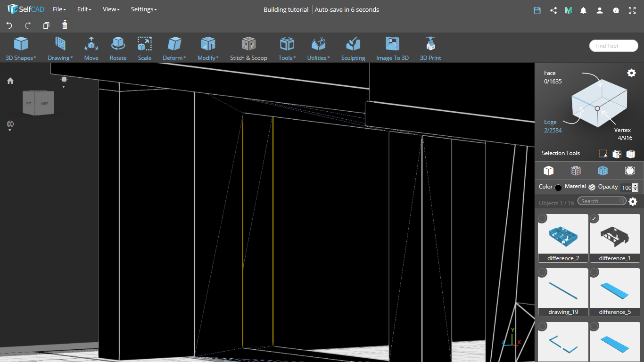Open the Edit menu

[x=84, y=9]
